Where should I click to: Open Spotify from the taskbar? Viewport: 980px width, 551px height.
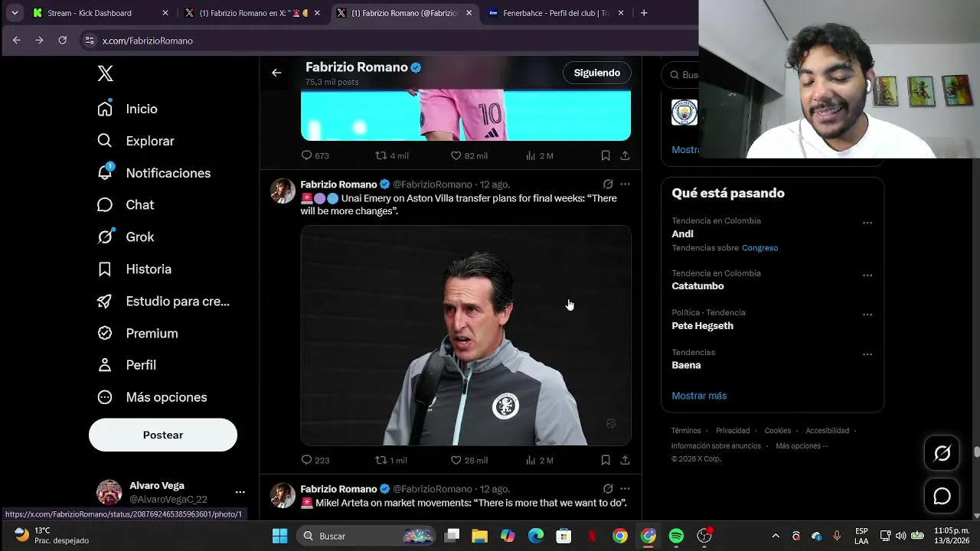click(676, 536)
